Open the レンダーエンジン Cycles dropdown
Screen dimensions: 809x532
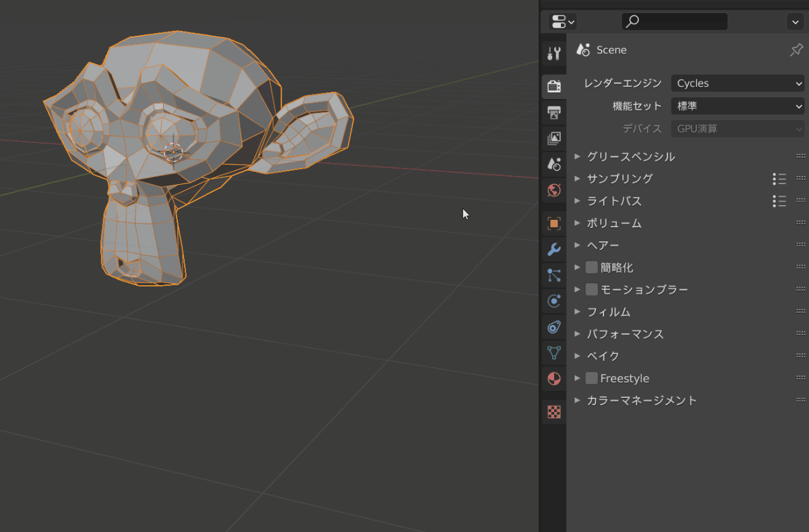738,84
